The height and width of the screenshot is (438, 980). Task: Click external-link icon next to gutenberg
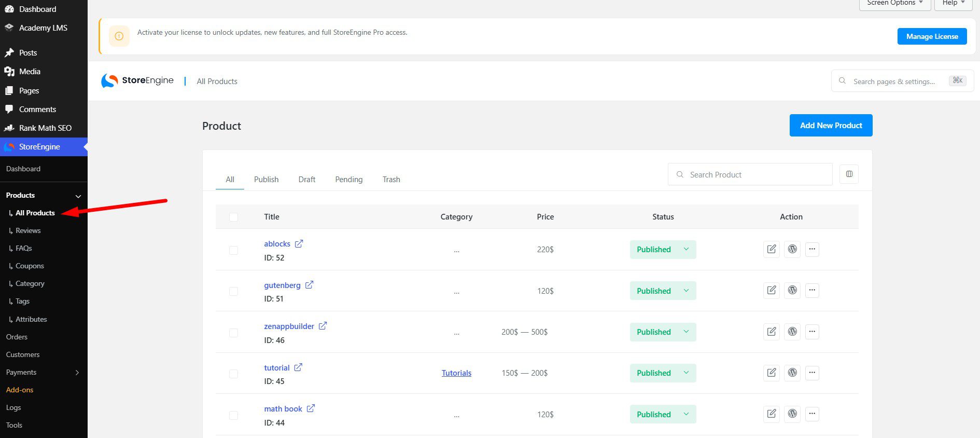click(x=309, y=285)
